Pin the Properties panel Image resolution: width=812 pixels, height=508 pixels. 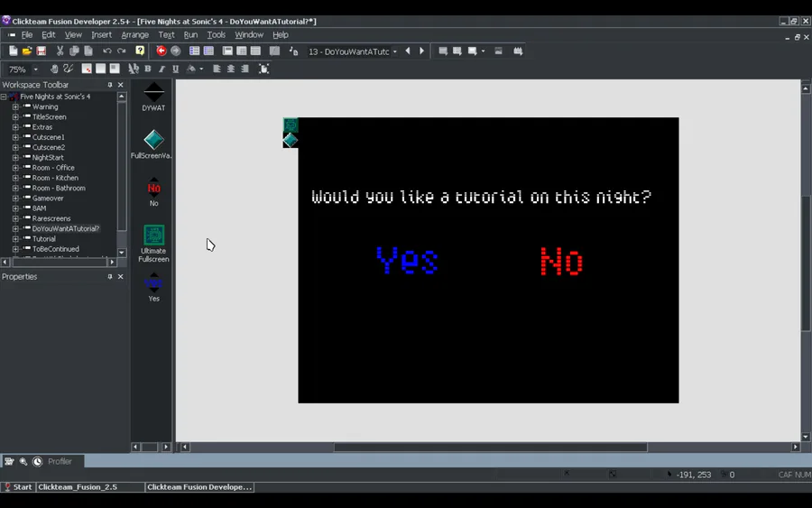click(x=110, y=277)
